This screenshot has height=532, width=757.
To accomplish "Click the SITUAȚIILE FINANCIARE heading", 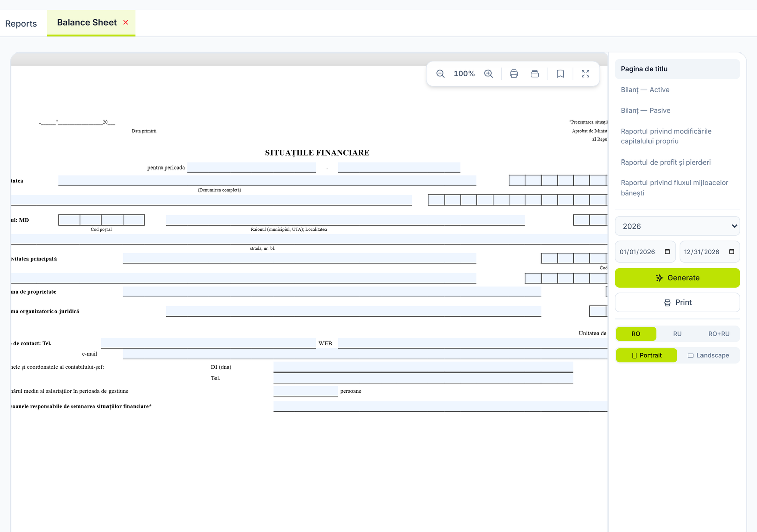I will click(317, 153).
